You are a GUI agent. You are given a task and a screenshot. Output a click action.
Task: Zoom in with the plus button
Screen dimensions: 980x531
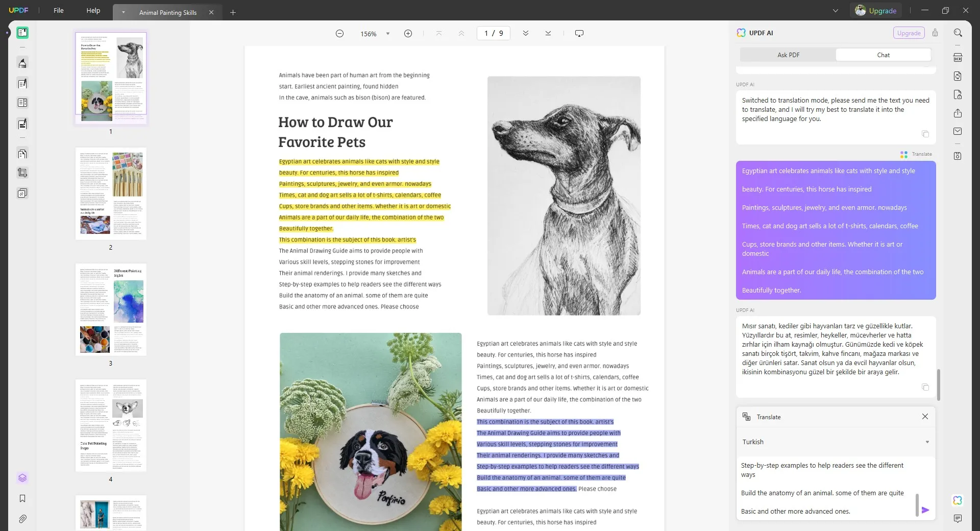click(x=408, y=33)
